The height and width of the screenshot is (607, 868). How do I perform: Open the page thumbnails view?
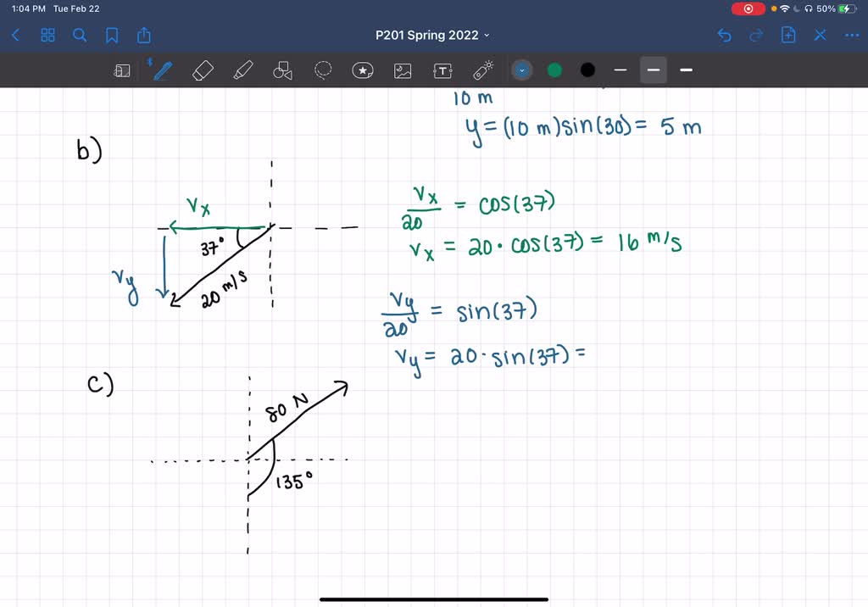47,35
